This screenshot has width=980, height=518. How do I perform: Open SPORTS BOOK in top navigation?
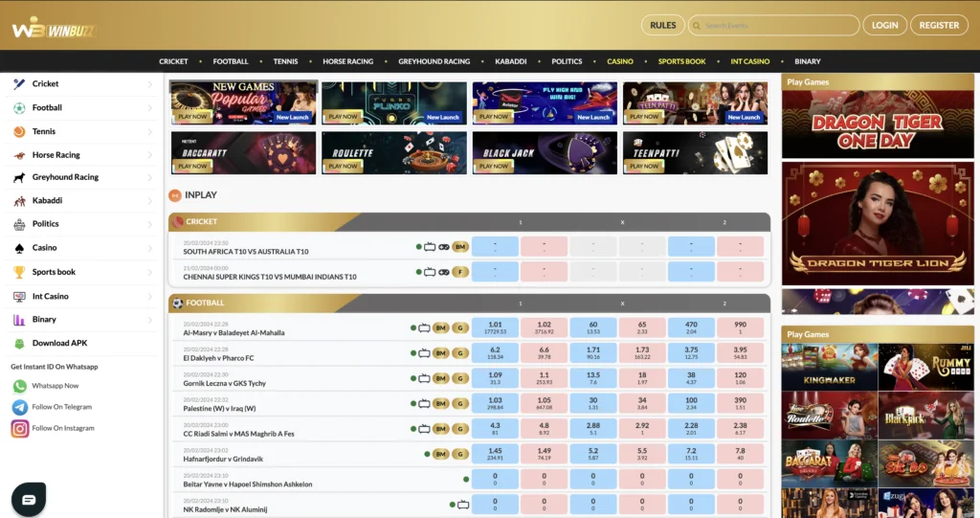tap(681, 61)
